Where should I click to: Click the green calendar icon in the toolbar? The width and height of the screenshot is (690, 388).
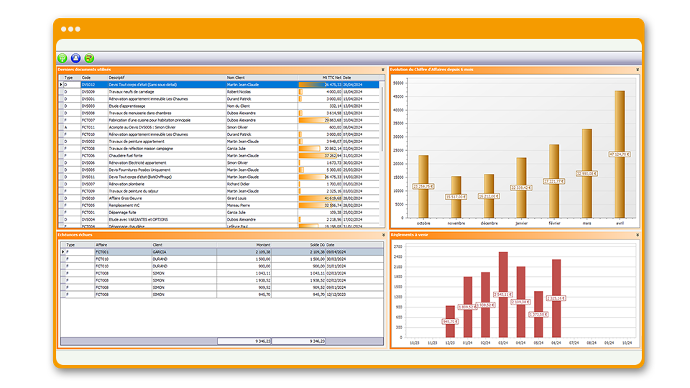89,58
